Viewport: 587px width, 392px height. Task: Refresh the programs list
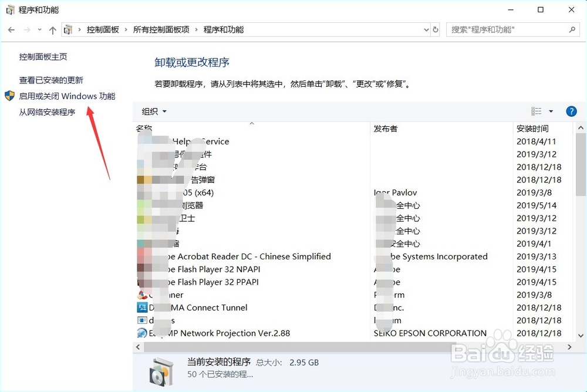click(436, 29)
